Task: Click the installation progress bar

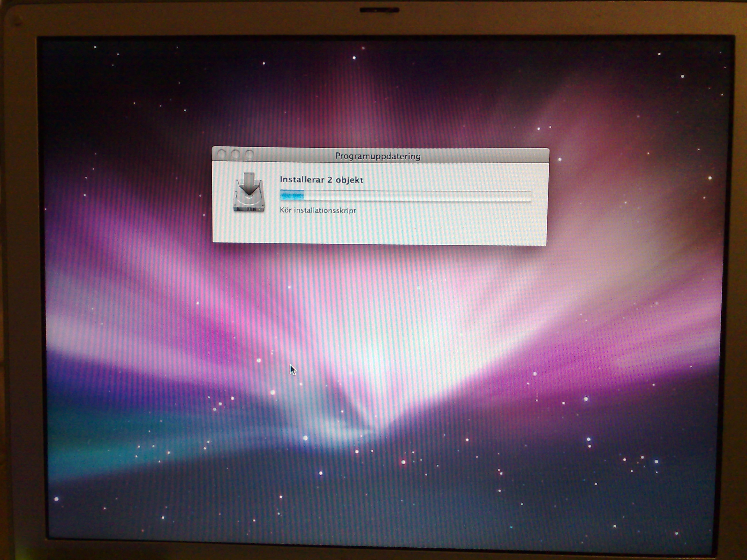Action: click(405, 196)
